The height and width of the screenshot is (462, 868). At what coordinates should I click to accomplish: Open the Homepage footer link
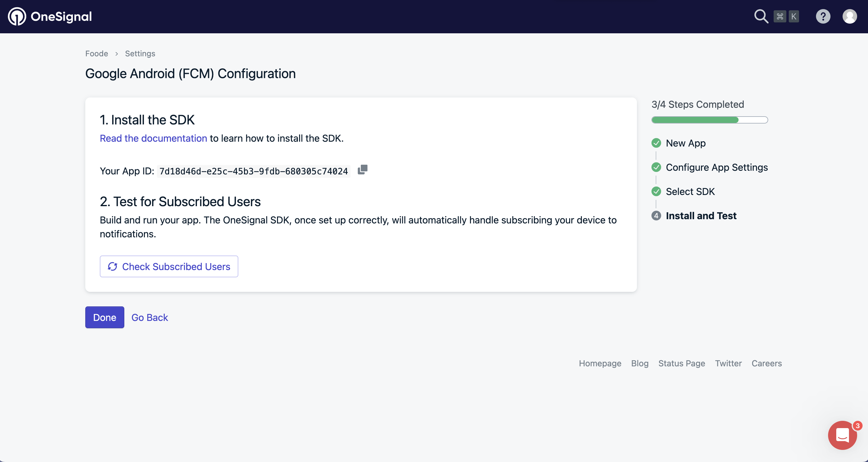pyautogui.click(x=600, y=363)
